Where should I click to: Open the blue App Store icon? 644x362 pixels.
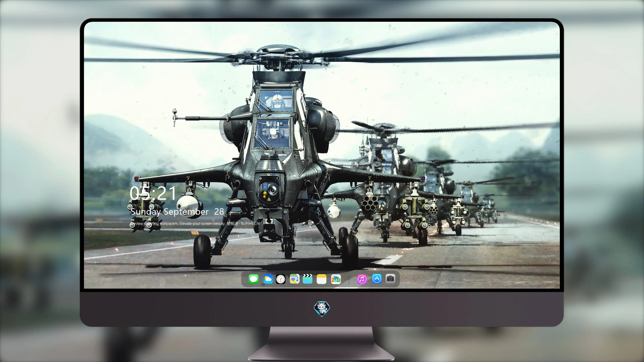coord(377,279)
